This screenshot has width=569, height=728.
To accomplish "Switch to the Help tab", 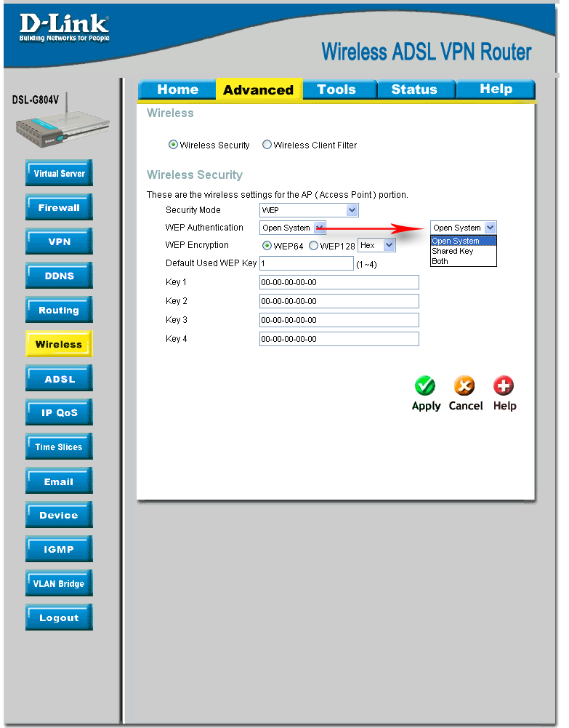I will point(496,89).
